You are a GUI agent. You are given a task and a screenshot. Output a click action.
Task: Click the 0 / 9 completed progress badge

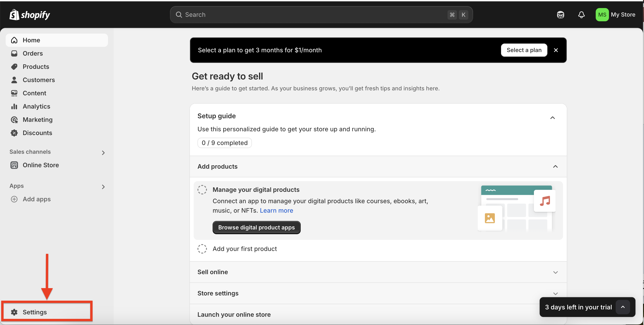click(224, 143)
